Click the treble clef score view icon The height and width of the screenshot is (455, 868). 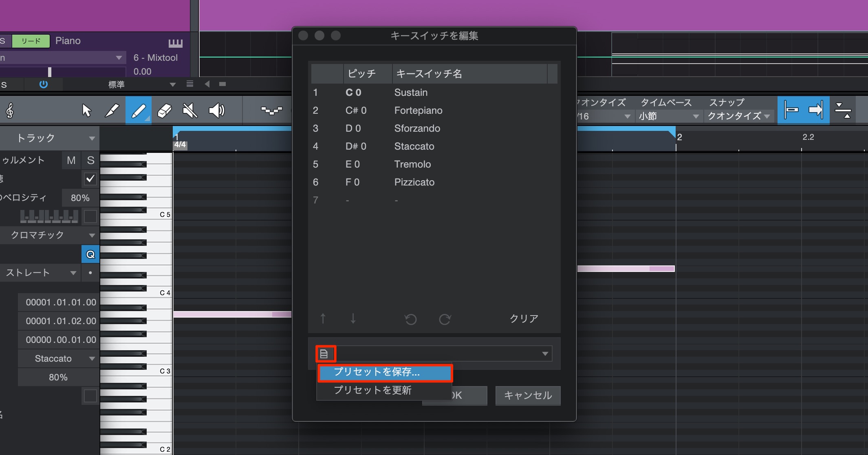10,110
